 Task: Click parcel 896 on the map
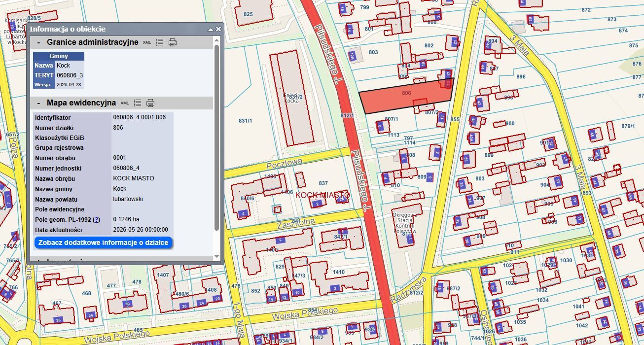521,77
